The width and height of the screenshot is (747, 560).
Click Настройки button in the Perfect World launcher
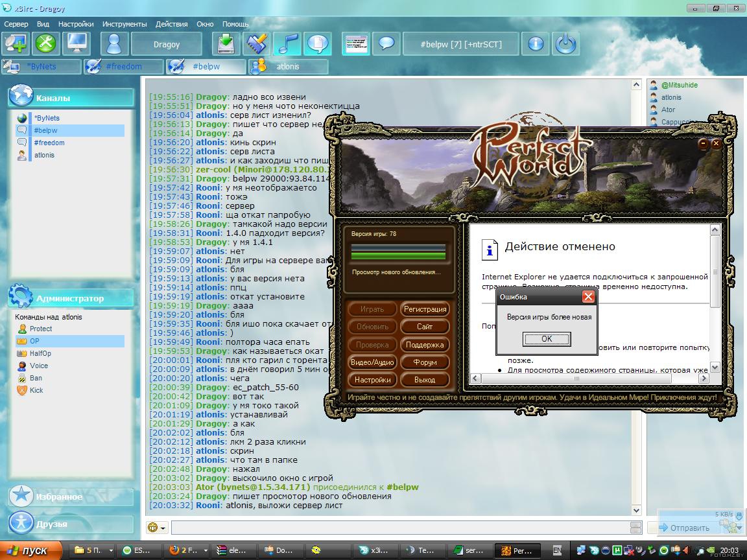click(372, 380)
